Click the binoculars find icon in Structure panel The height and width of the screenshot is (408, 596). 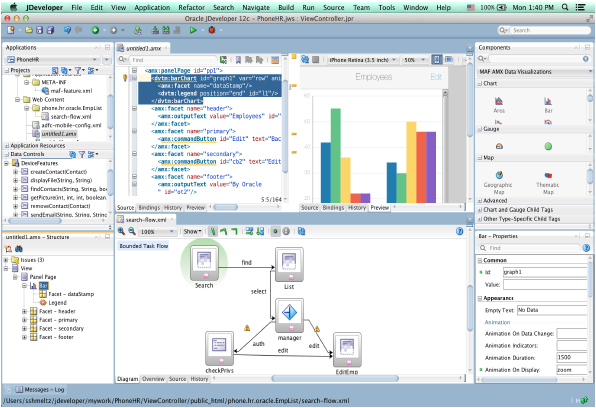[x=19, y=249]
